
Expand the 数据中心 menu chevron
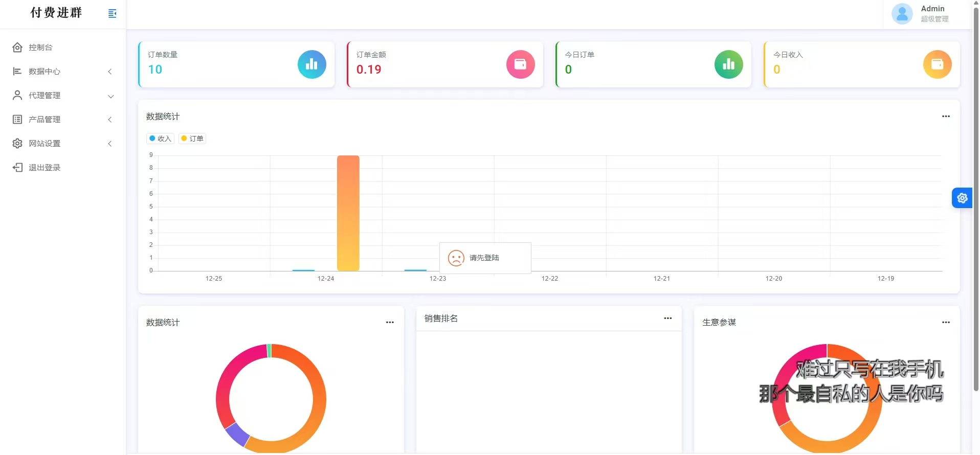[x=110, y=72]
